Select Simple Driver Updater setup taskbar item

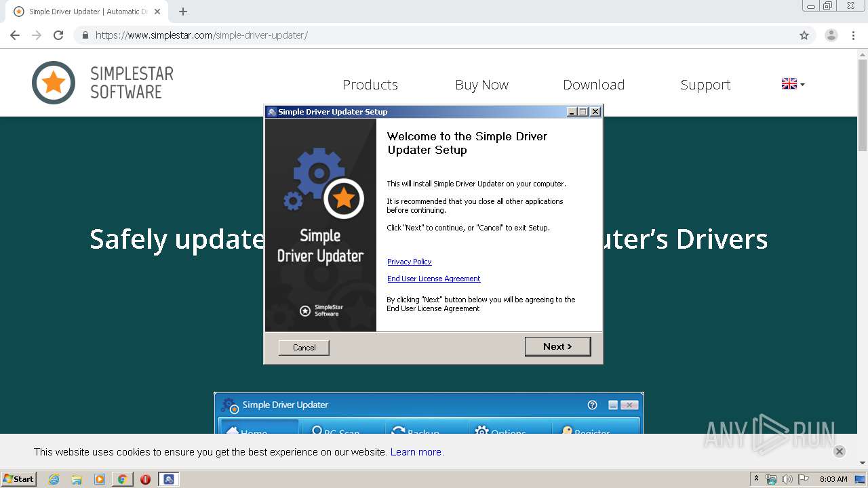(x=169, y=479)
